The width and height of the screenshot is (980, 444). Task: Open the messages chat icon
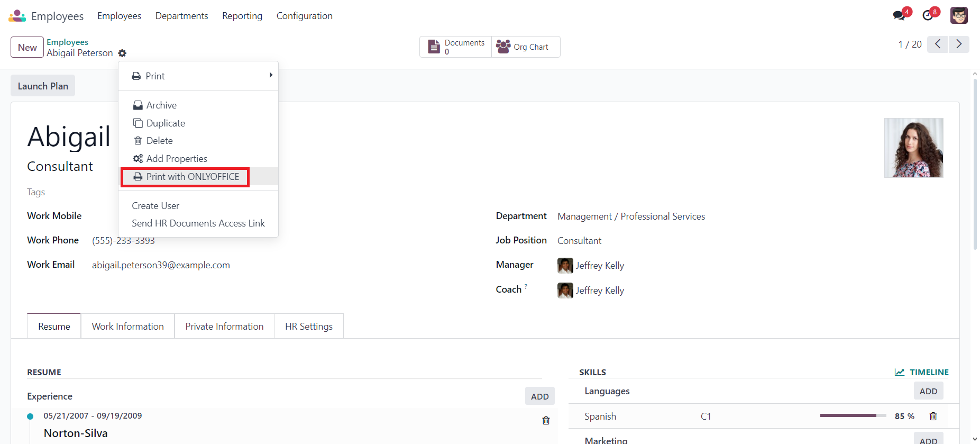(899, 15)
